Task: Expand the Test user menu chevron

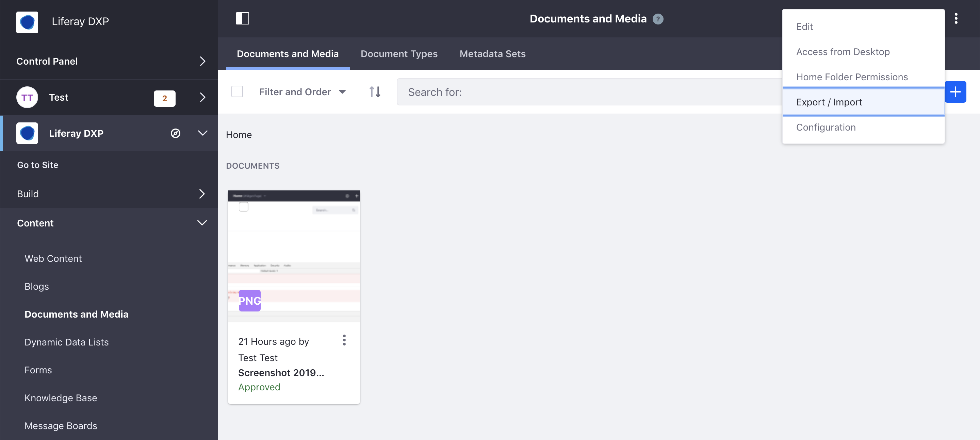Action: coord(202,97)
